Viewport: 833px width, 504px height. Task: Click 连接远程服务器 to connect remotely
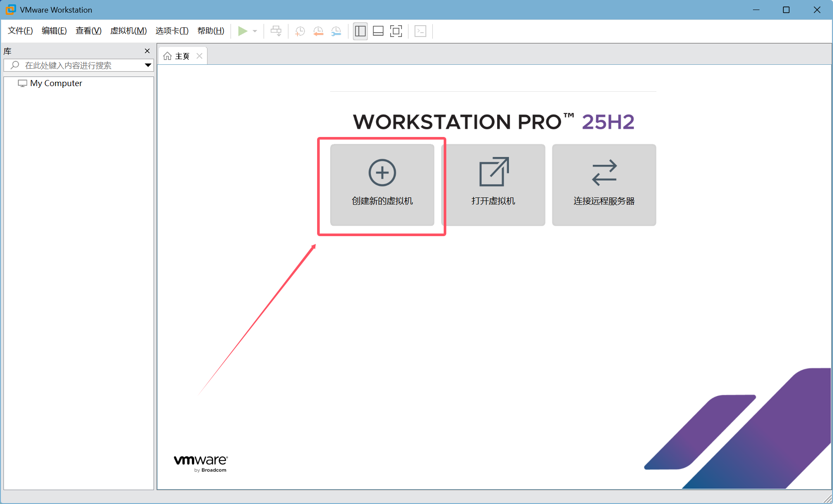[604, 185]
